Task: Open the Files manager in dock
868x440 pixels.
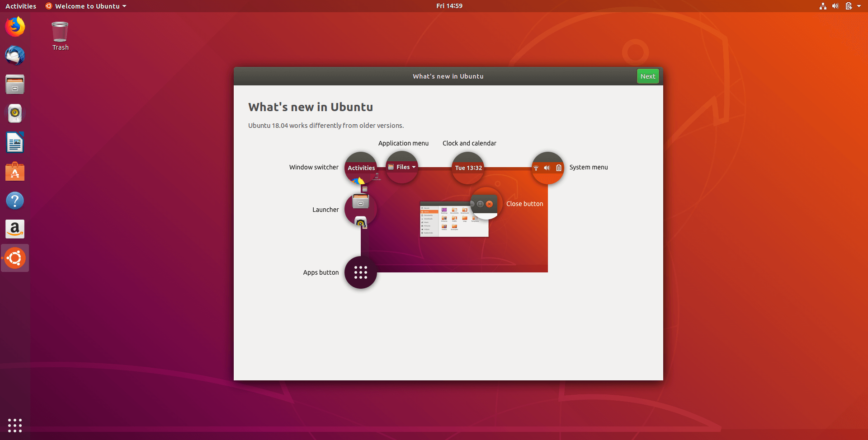Action: 15,84
